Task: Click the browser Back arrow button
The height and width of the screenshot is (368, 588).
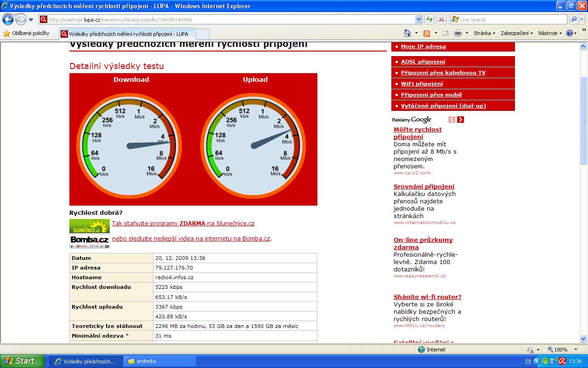Action: [8, 19]
